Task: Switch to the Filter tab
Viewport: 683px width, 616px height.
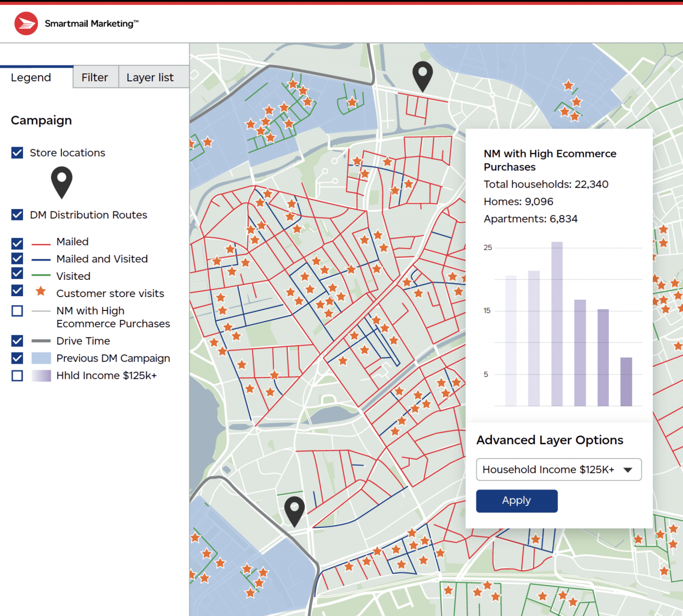Action: pos(95,77)
